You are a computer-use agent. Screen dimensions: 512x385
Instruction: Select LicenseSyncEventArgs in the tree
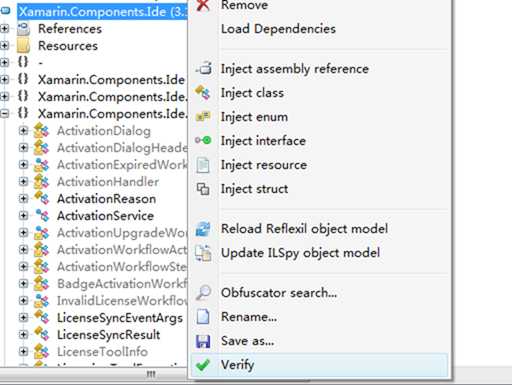(120, 318)
